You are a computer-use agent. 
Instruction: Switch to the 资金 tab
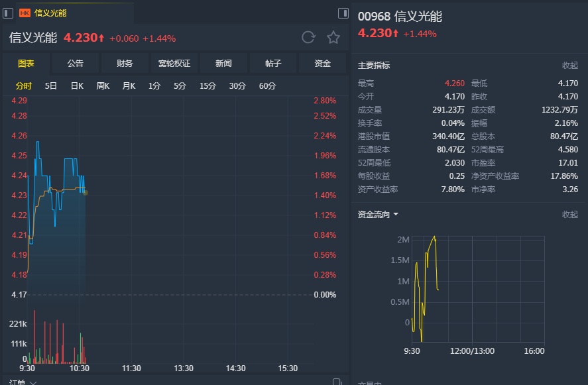322,64
